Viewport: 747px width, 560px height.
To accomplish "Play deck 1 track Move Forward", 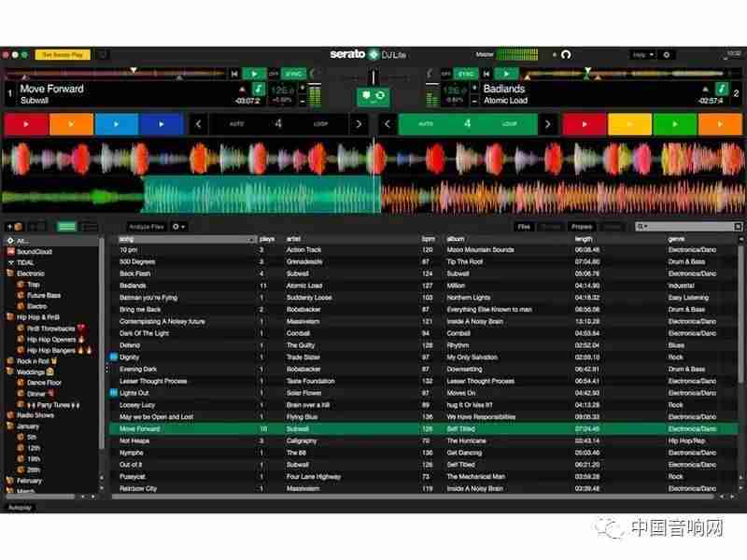I will click(254, 74).
